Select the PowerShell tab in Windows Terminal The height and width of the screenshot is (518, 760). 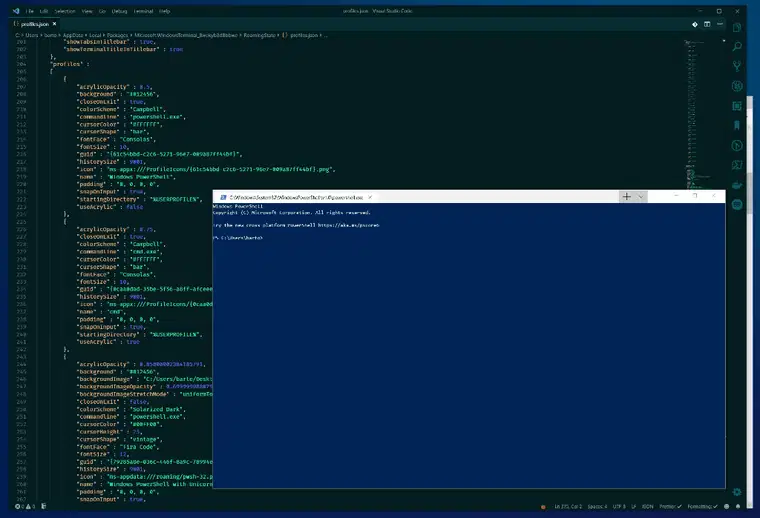pyautogui.click(x=296, y=197)
